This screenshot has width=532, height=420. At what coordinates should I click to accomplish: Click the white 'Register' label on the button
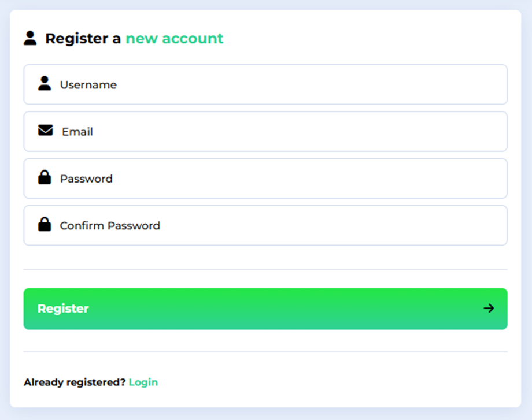point(63,309)
